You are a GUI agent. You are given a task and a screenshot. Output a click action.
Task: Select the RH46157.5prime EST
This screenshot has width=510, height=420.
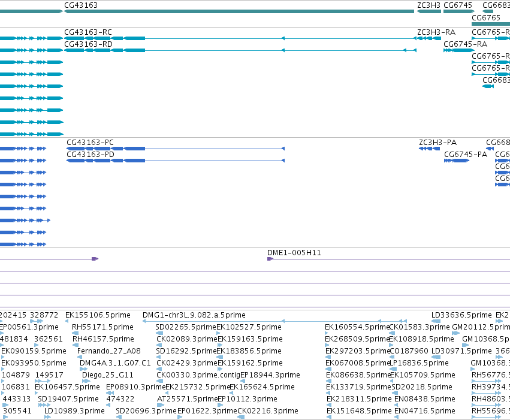click(x=103, y=339)
